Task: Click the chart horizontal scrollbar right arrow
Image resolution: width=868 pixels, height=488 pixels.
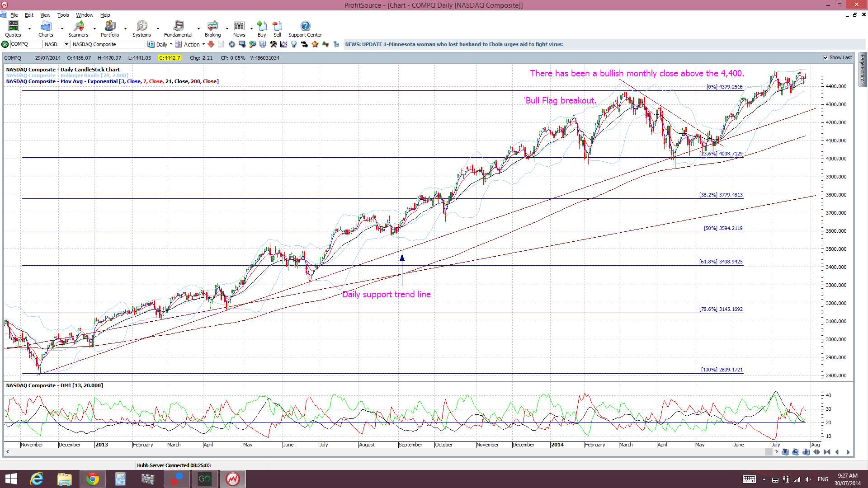Action: (x=777, y=452)
